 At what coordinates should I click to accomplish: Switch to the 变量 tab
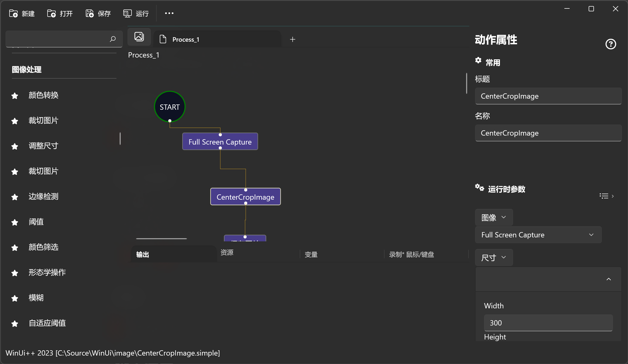click(x=311, y=255)
